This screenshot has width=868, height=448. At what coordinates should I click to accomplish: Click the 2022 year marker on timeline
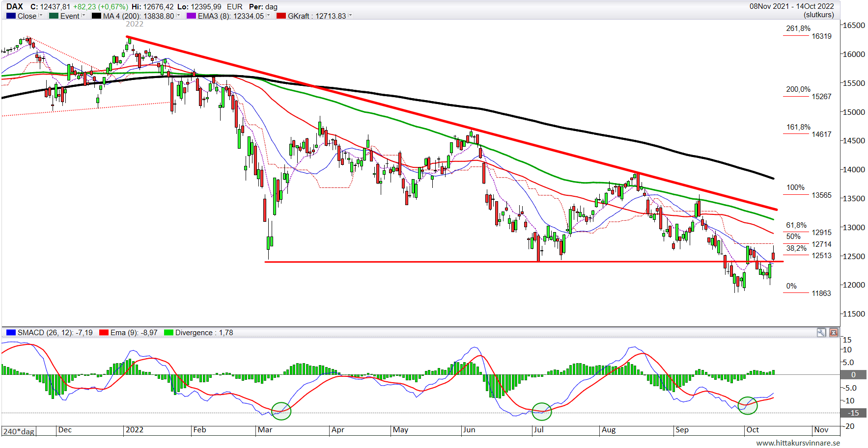[135, 430]
